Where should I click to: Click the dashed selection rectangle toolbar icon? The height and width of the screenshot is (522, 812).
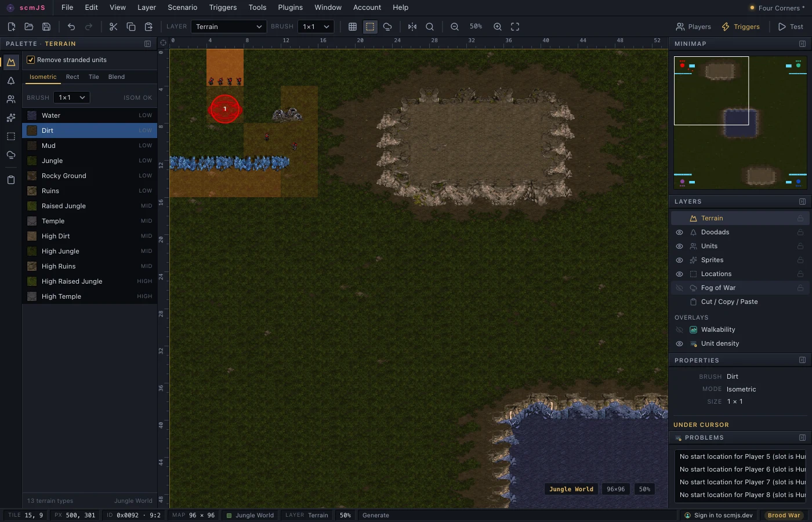click(370, 27)
